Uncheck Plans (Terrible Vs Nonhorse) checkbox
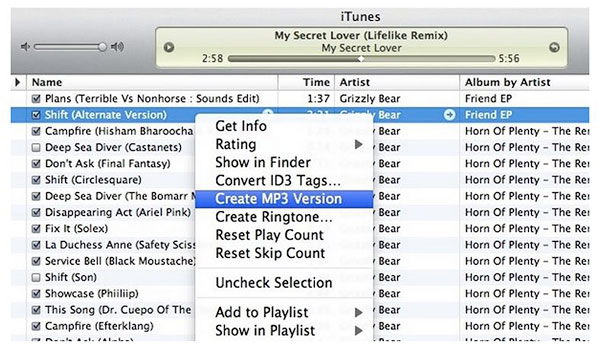Viewport: 600px width, 364px height. tap(36, 99)
